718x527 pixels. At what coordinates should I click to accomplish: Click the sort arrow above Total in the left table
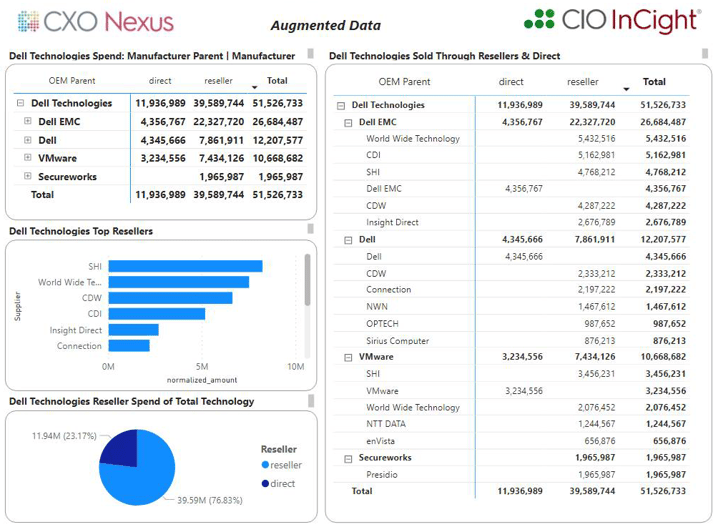[255, 88]
